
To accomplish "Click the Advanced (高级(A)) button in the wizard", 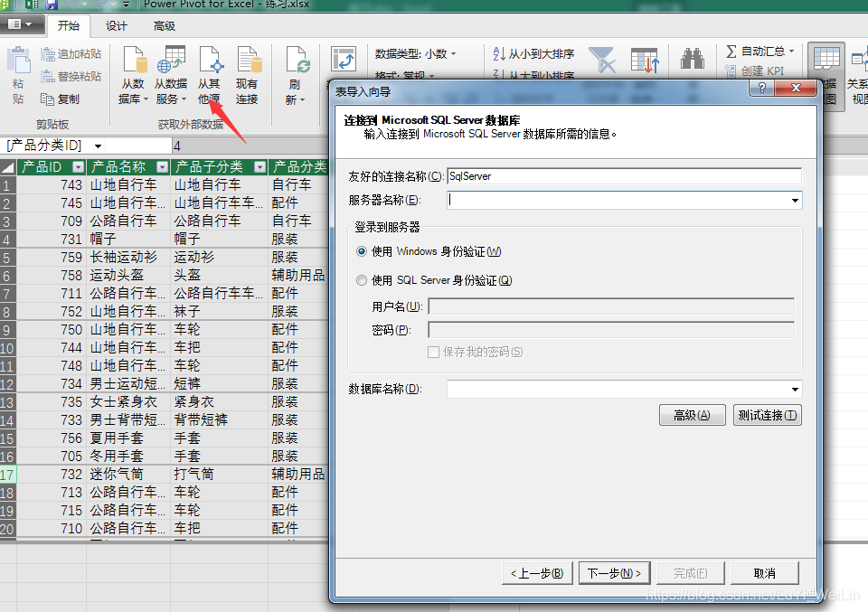I will coord(692,415).
